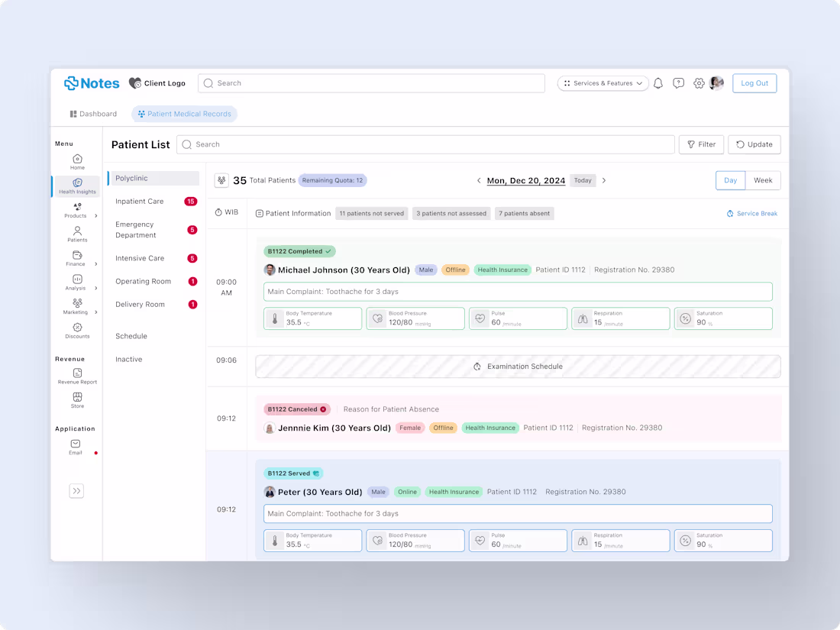Open the Store section
Viewport: 840px width, 630px height.
76,400
